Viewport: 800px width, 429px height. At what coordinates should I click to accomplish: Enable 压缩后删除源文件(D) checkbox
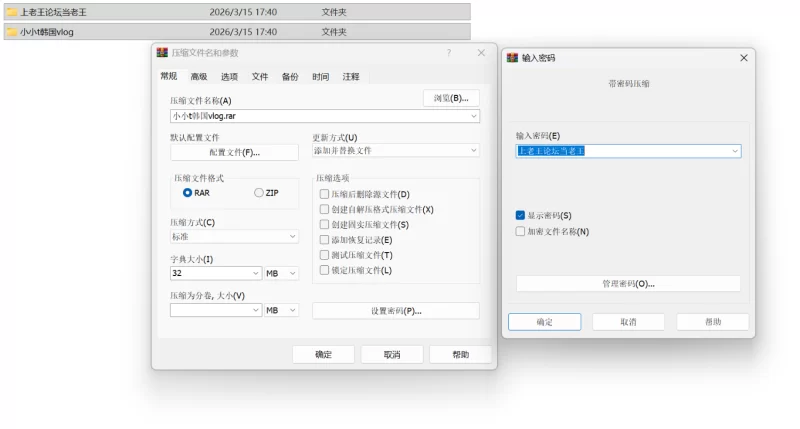[x=324, y=194]
